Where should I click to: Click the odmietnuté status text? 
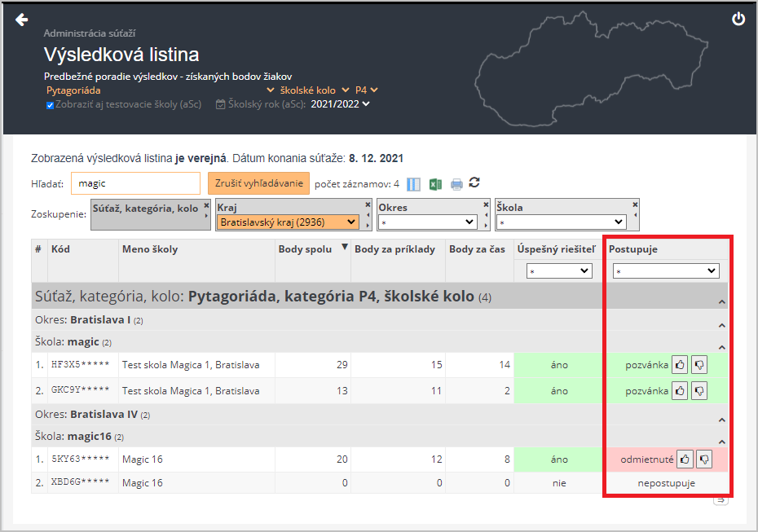[x=647, y=459]
